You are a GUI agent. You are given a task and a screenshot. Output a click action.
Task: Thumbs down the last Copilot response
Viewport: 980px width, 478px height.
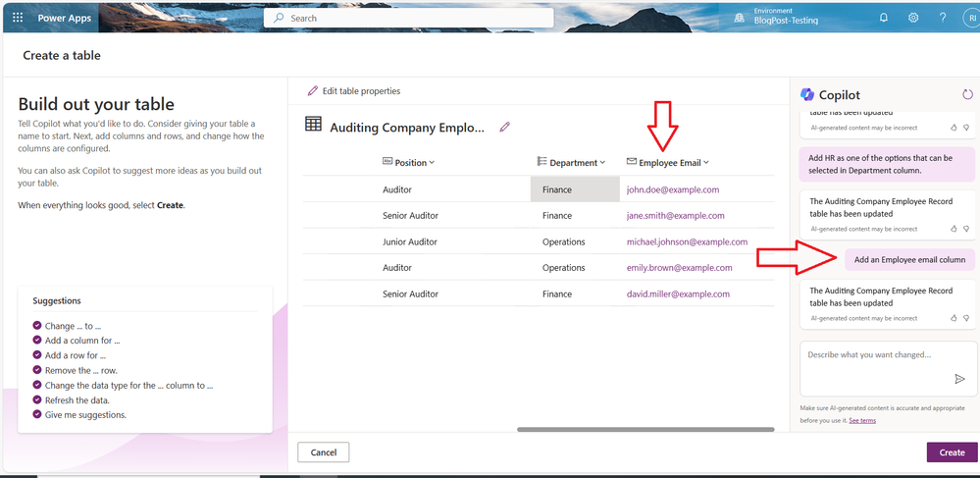tap(965, 318)
